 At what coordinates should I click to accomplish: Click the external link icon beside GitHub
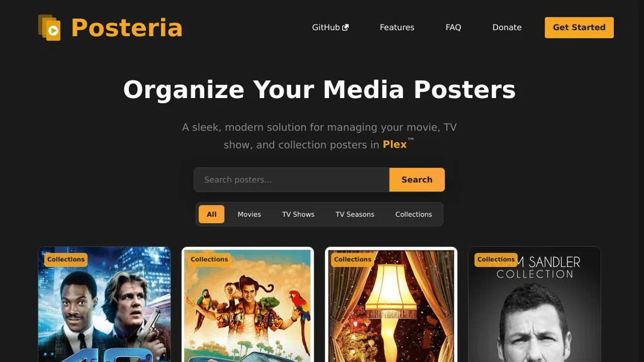tap(345, 28)
